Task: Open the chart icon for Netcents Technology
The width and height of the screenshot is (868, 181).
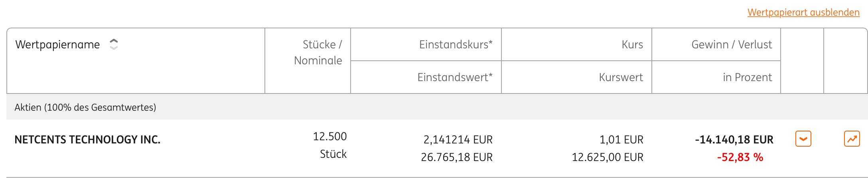Action: click(x=852, y=139)
